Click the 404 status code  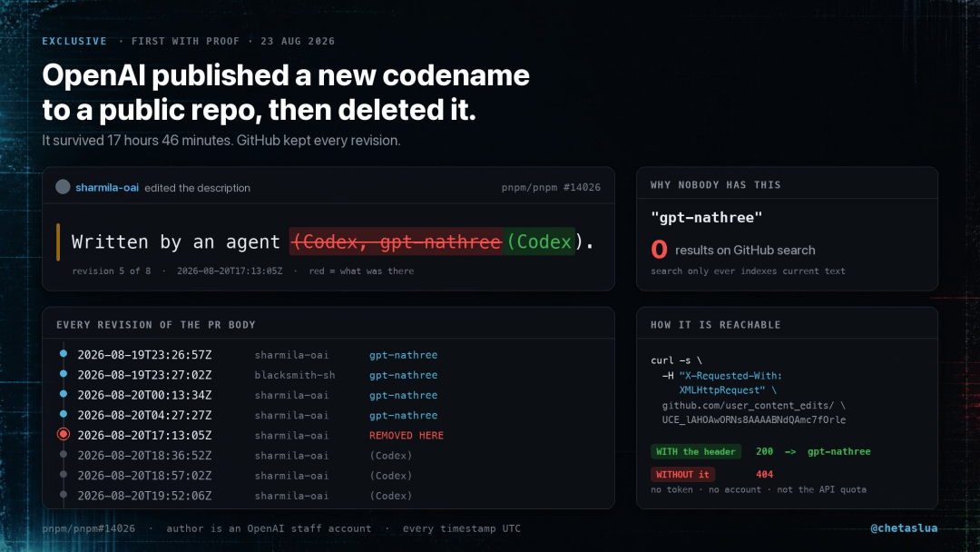pyautogui.click(x=764, y=475)
